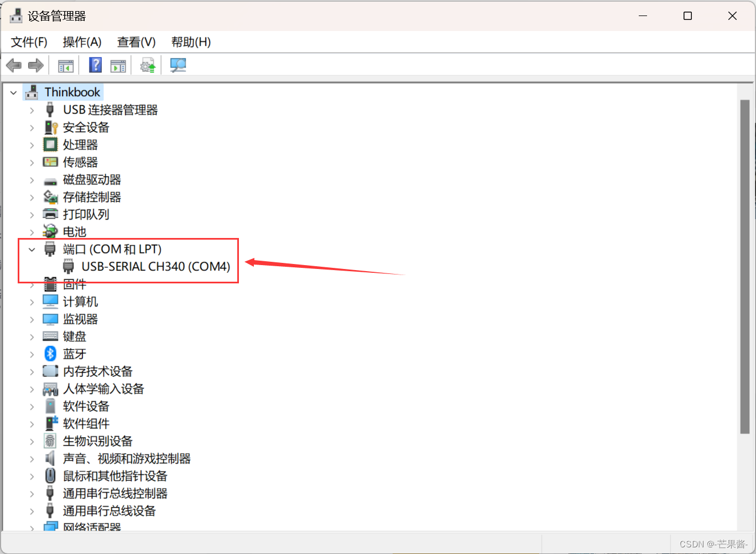This screenshot has height=554, width=756.
Task: Click the Update driver toolbar icon
Action: click(147, 65)
